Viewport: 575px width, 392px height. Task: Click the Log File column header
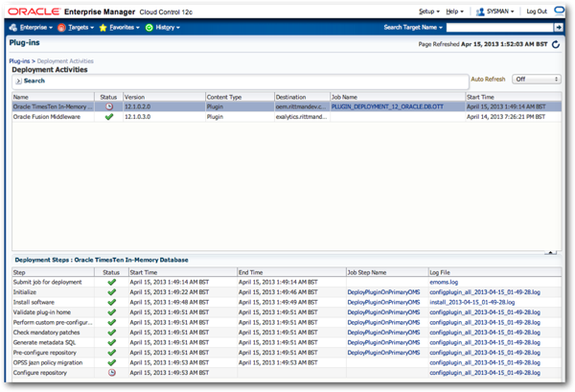[494, 272]
